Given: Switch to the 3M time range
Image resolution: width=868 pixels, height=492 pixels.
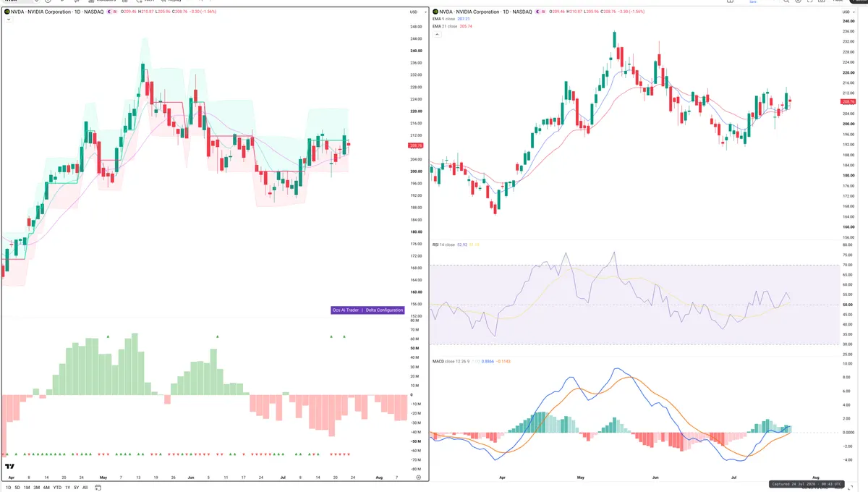Looking at the screenshot, I should (x=36, y=488).
